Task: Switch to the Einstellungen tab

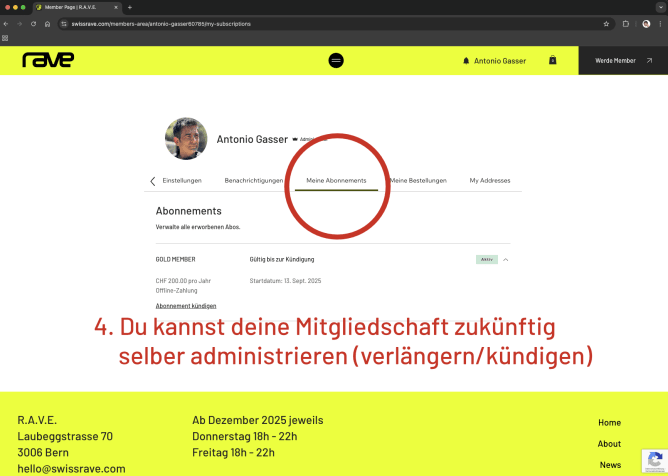Action: (182, 180)
